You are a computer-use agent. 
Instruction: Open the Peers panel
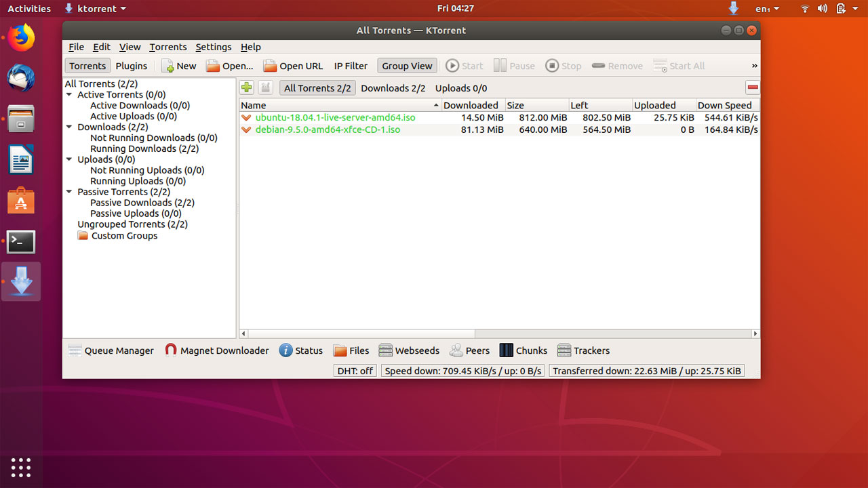pos(469,350)
